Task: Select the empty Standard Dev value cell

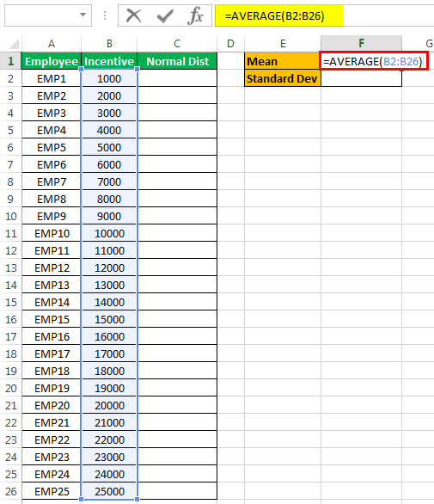Action: coord(361,78)
